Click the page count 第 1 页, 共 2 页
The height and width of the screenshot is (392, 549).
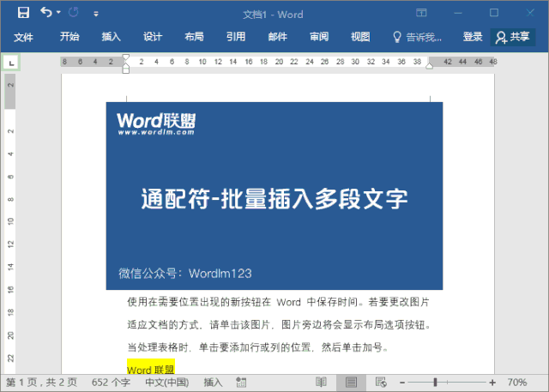(x=41, y=383)
